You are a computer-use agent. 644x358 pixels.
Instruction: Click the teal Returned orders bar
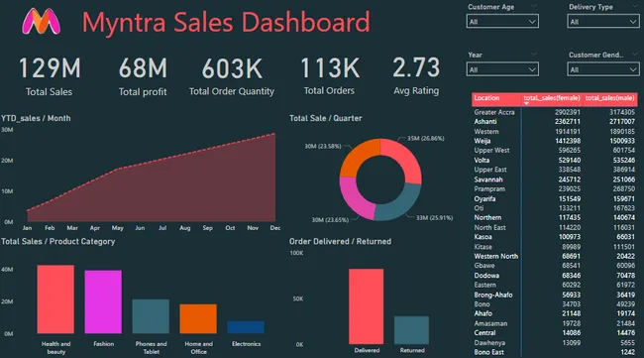(x=411, y=330)
